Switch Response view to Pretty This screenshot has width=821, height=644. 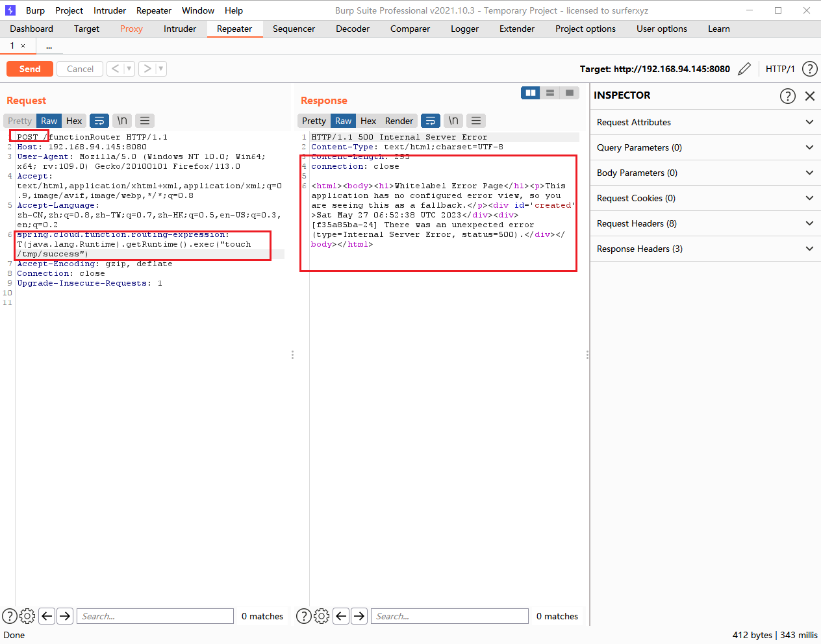314,121
